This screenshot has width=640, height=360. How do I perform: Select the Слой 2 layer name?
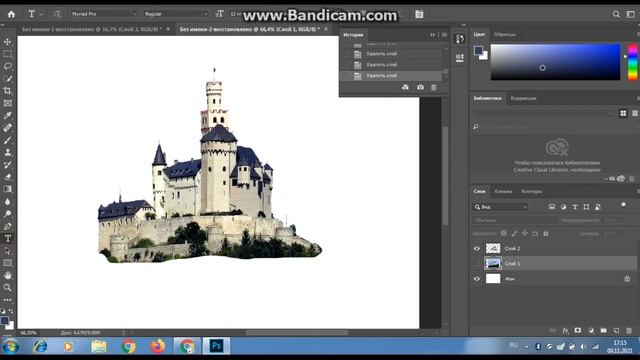(x=512, y=248)
